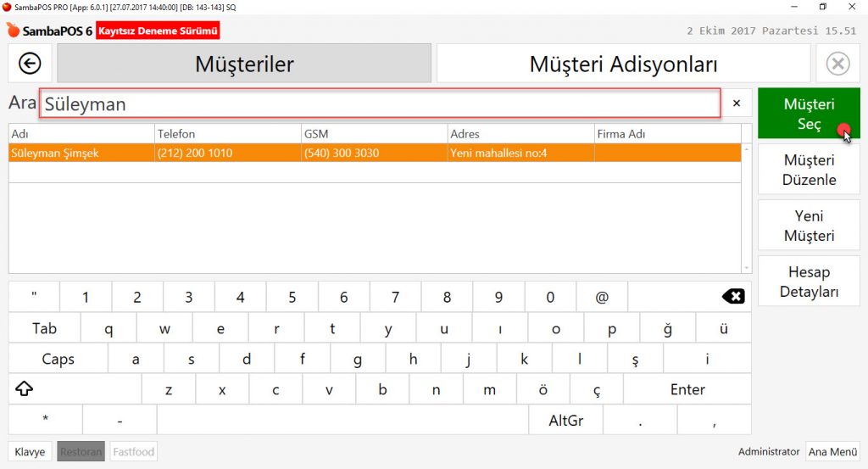Open Ana Menü at bottom right
This screenshot has width=868, height=469.
832,452
